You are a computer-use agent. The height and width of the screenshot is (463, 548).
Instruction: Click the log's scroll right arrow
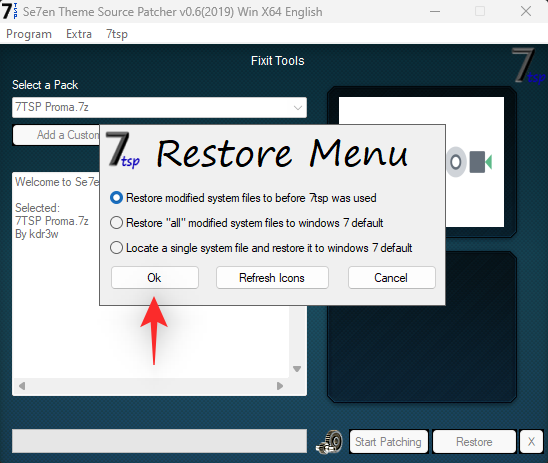(x=280, y=386)
